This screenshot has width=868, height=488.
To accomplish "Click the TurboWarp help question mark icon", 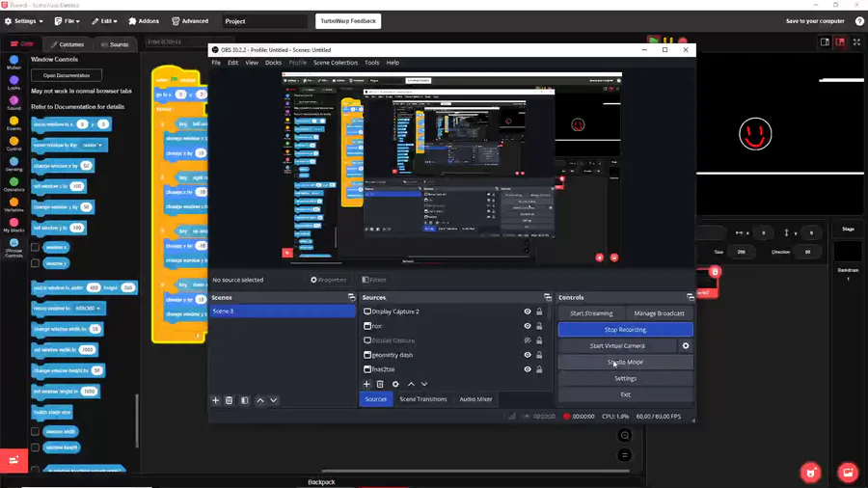I will (859, 21).
